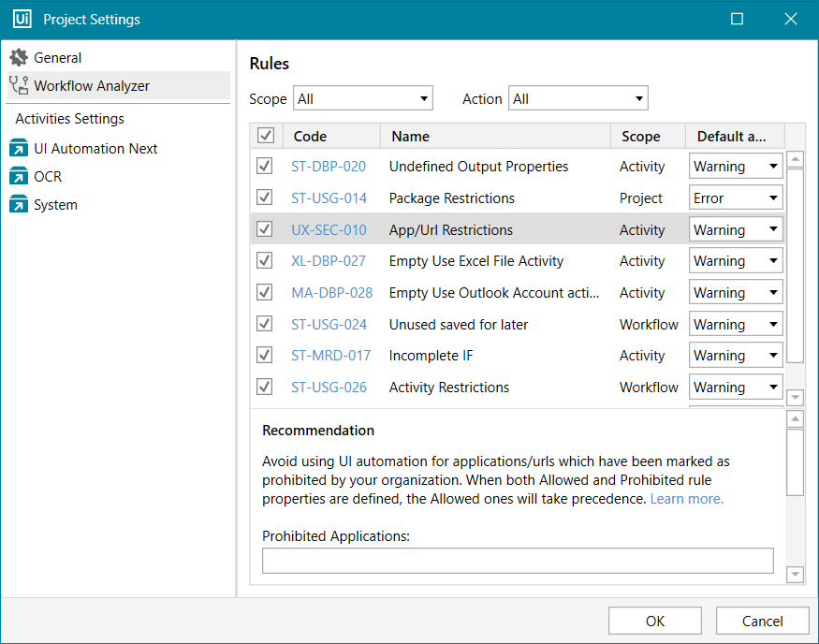
Task: Click the Workflow Analyzer stethoscope icon
Action: (x=19, y=86)
